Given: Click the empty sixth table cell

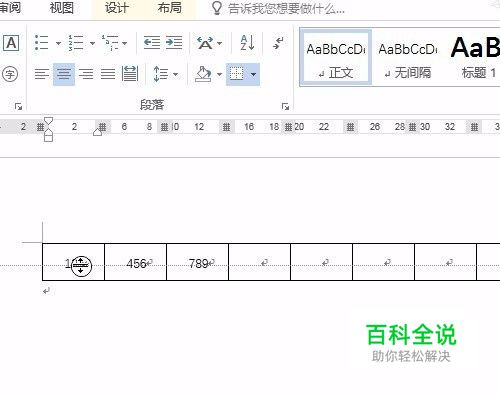Looking at the screenshot, I should [383, 262].
